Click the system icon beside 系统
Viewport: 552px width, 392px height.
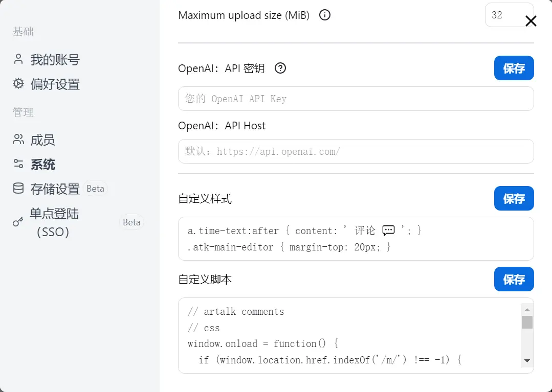pyautogui.click(x=18, y=164)
